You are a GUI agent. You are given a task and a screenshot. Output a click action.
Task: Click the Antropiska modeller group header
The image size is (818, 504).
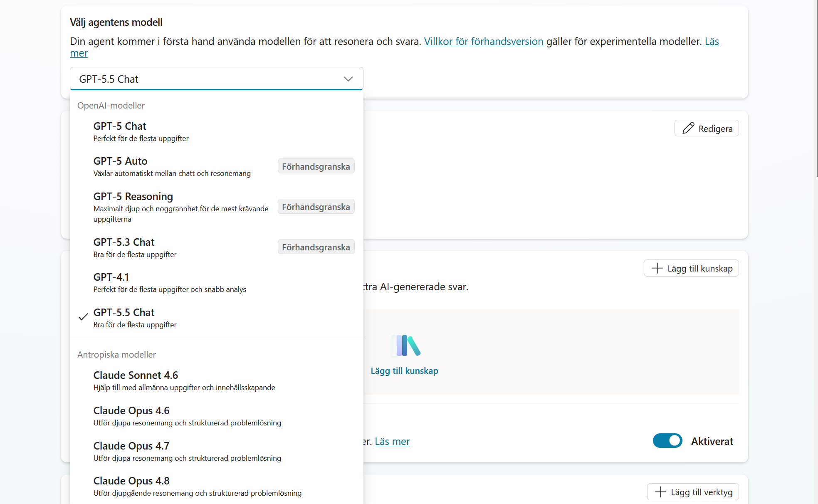[x=116, y=354]
